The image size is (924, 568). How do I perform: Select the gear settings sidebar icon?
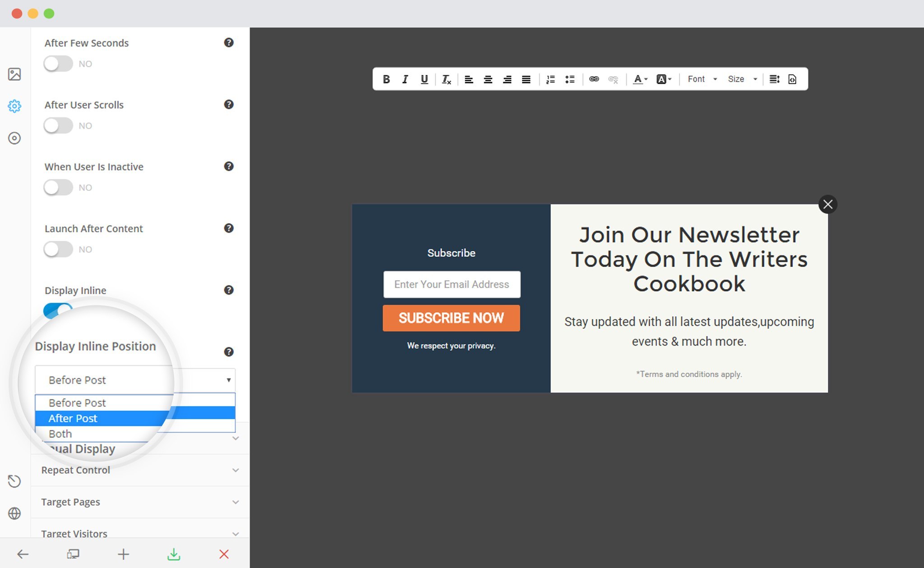coord(14,106)
